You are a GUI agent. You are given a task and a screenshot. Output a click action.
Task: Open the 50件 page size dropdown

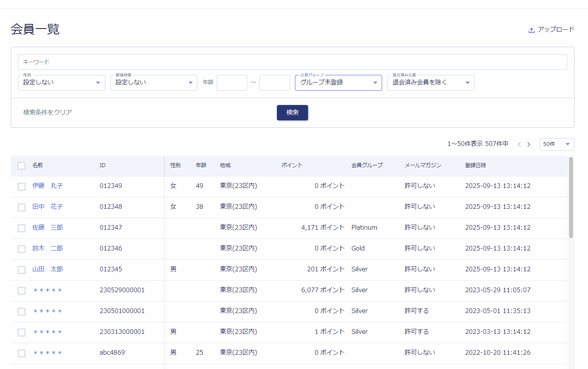[557, 144]
